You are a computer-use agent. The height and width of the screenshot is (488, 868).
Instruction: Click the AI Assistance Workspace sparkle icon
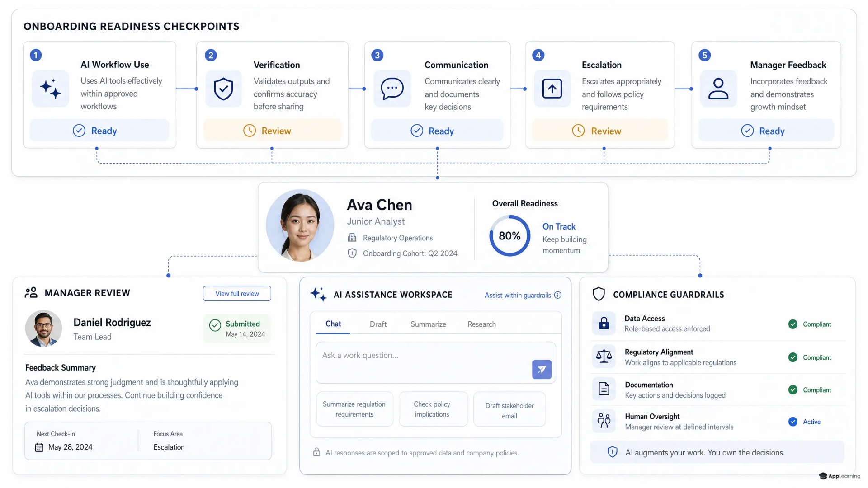pos(318,294)
